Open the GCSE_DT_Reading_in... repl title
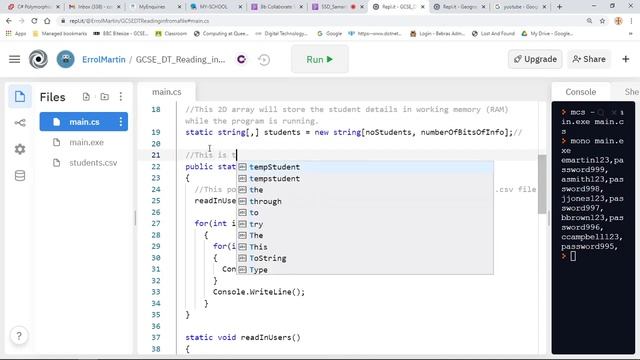 pos(180,60)
